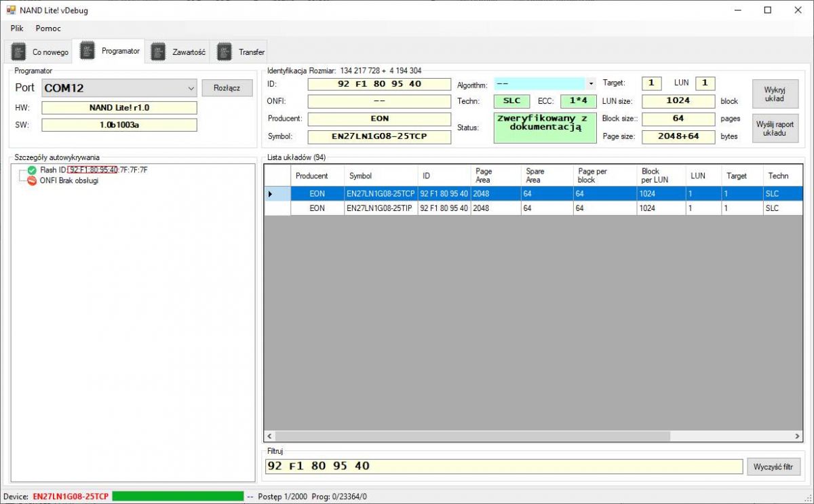Click the Wykryj układ button

(x=775, y=94)
